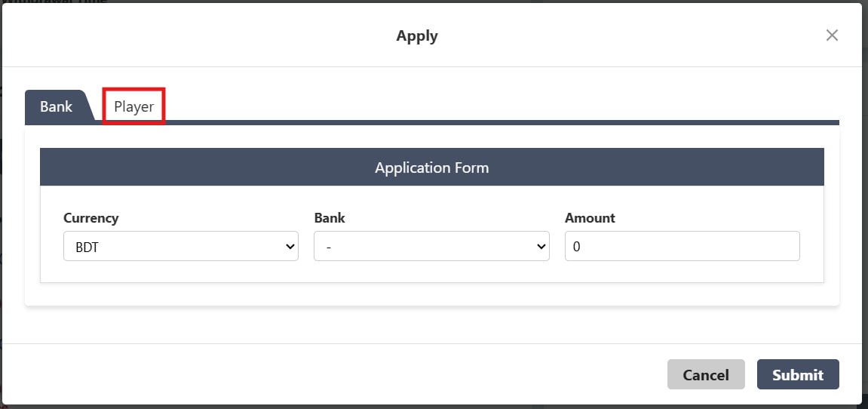Click the Currency field label
The width and height of the screenshot is (868, 409).
click(x=91, y=218)
